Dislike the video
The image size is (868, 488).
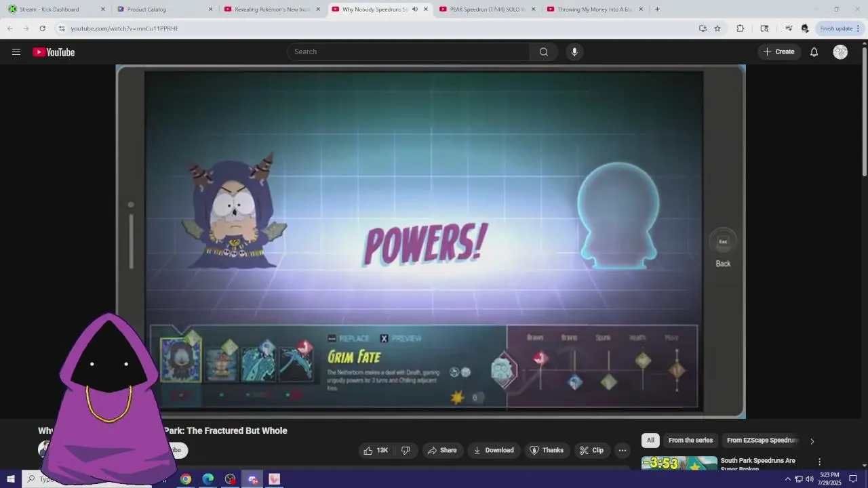[x=406, y=450]
